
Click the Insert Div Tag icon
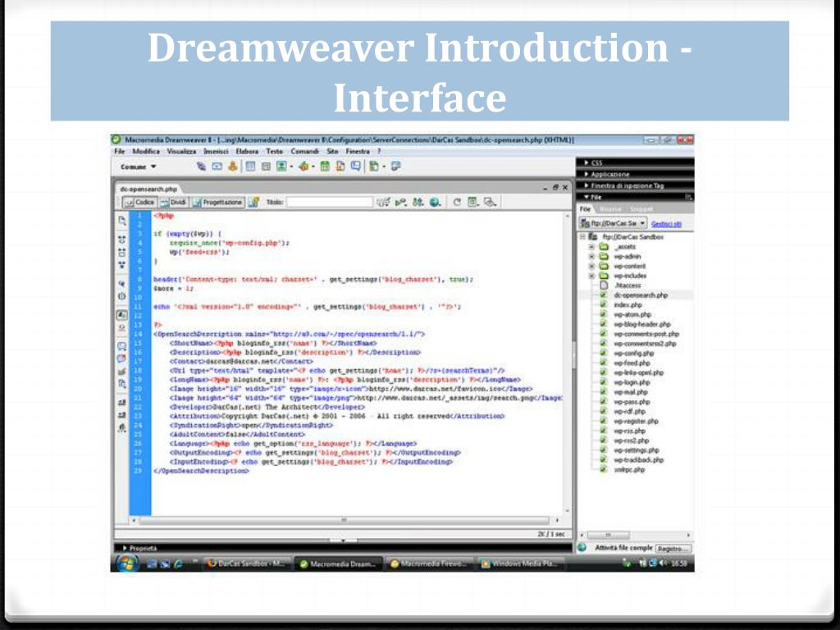pos(266,167)
